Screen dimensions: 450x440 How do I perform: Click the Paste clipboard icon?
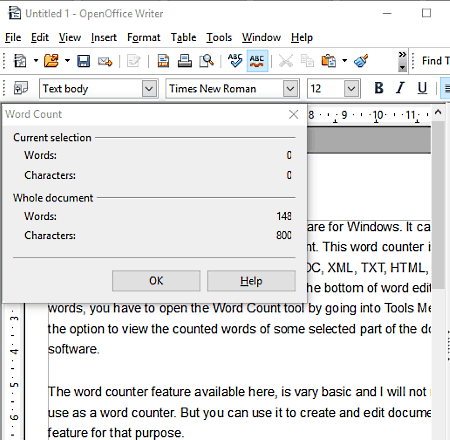coord(329,61)
